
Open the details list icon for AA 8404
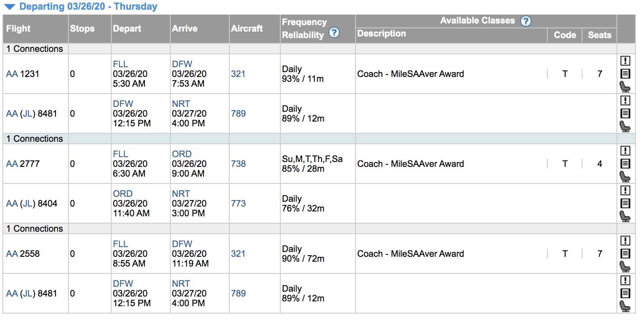coord(625,203)
